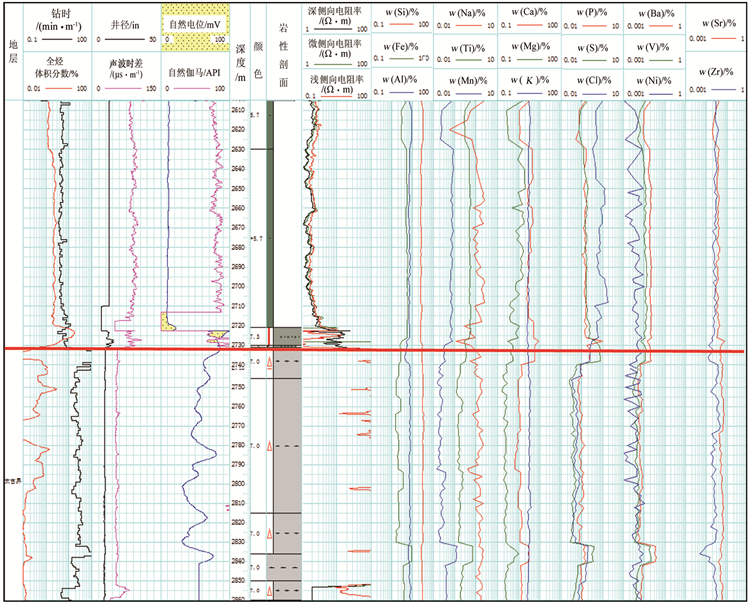Image resolution: width=751 pixels, height=605 pixels.
Task: Click the 2780 depth label
Action: coord(240,445)
